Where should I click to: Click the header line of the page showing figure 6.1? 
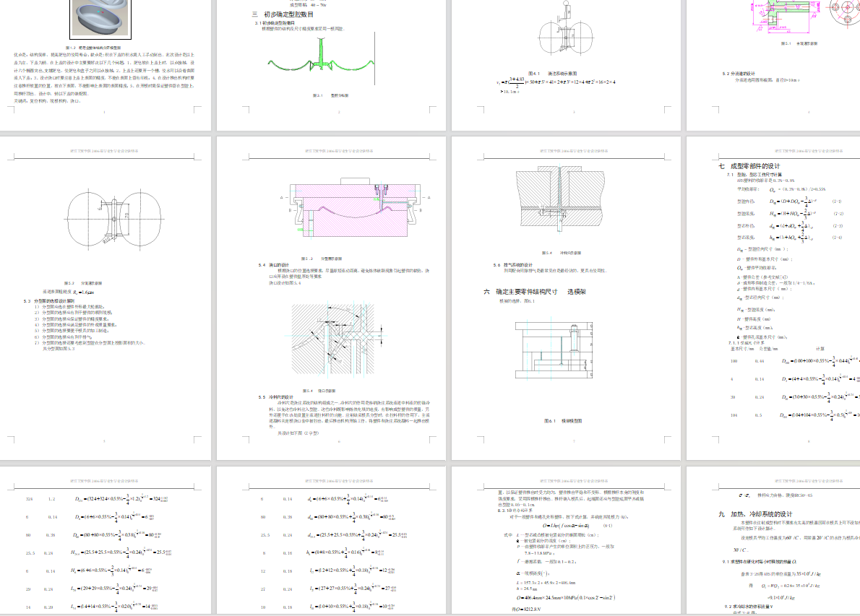pos(574,151)
